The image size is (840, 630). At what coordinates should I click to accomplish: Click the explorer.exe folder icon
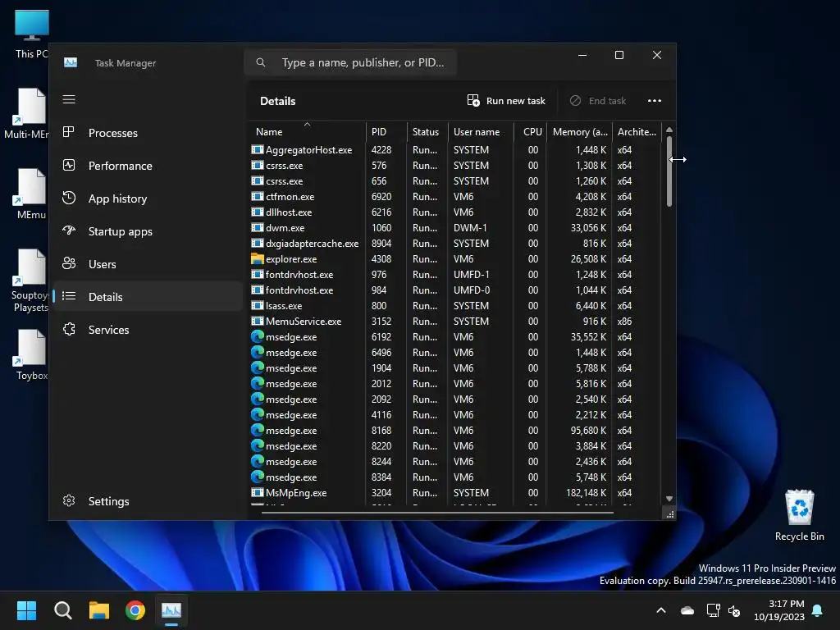[257, 258]
